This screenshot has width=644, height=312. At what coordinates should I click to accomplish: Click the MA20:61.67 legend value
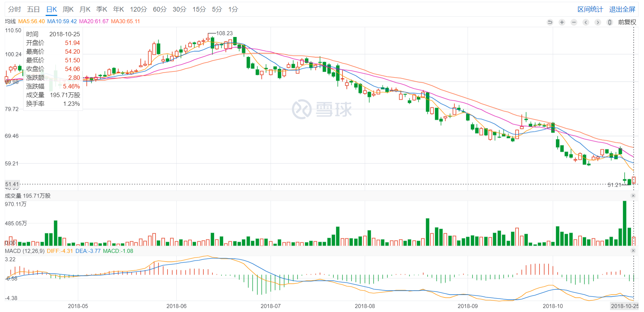[94, 21]
